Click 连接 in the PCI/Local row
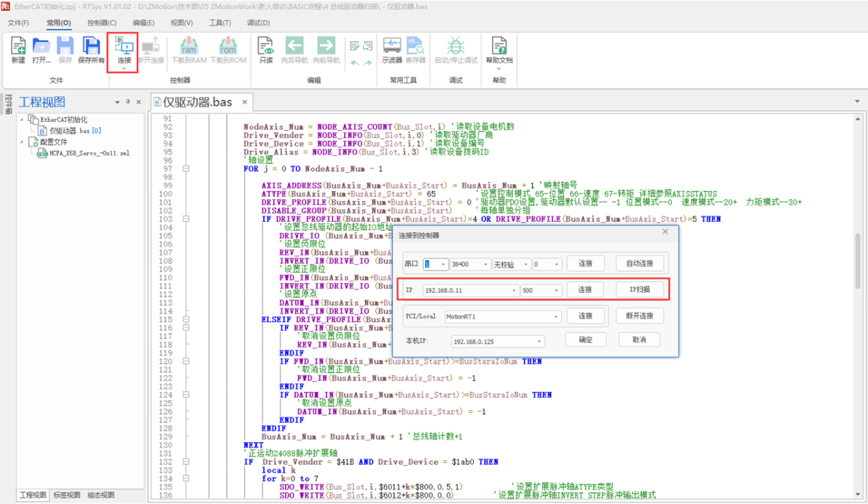This screenshot has height=504, width=868. 585,316
